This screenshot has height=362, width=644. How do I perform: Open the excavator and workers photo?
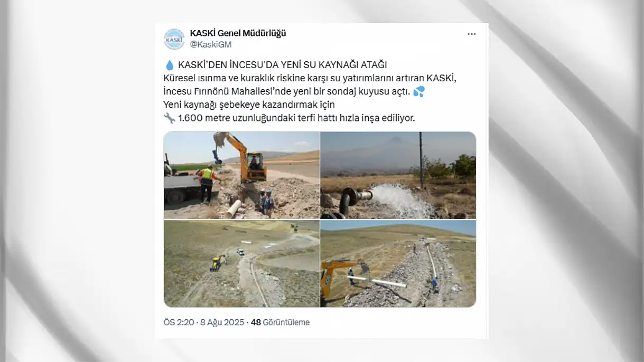(241, 175)
